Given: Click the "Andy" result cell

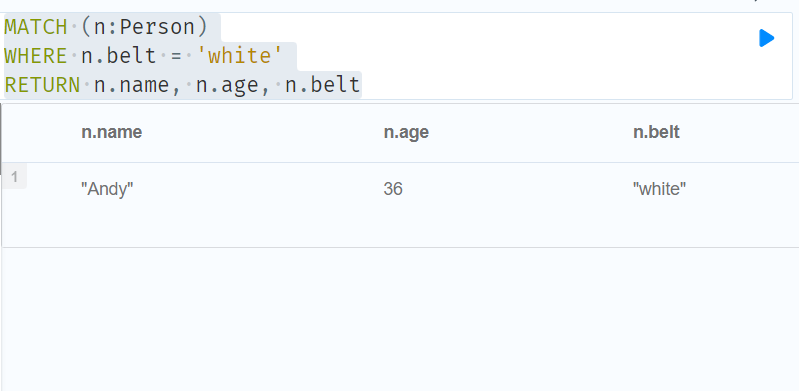Looking at the screenshot, I should click(107, 189).
